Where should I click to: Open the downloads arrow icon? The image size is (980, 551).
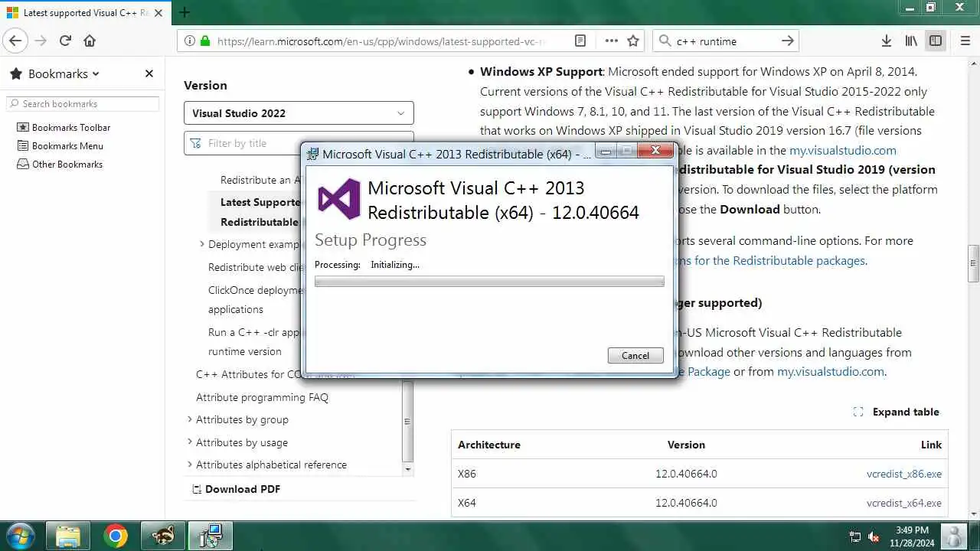pos(886,41)
